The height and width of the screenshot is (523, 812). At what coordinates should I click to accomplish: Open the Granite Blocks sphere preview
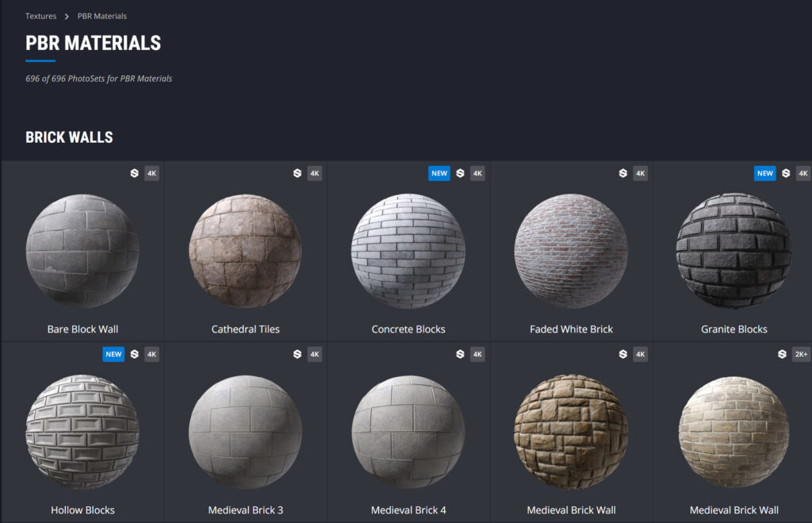[733, 251]
